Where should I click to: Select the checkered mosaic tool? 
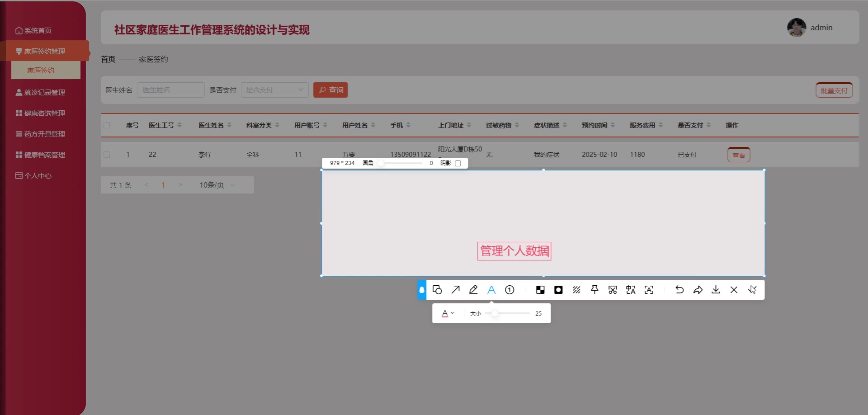[540, 290]
